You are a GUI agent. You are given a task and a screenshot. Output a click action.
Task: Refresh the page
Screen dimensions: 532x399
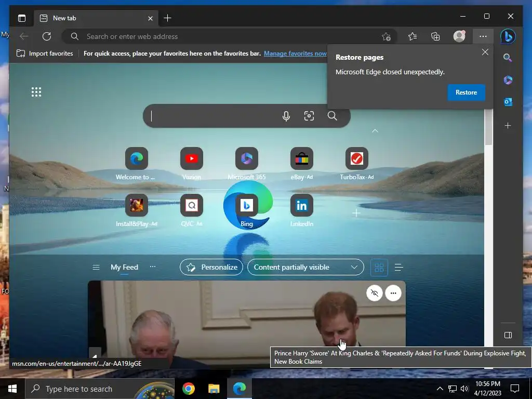click(47, 36)
